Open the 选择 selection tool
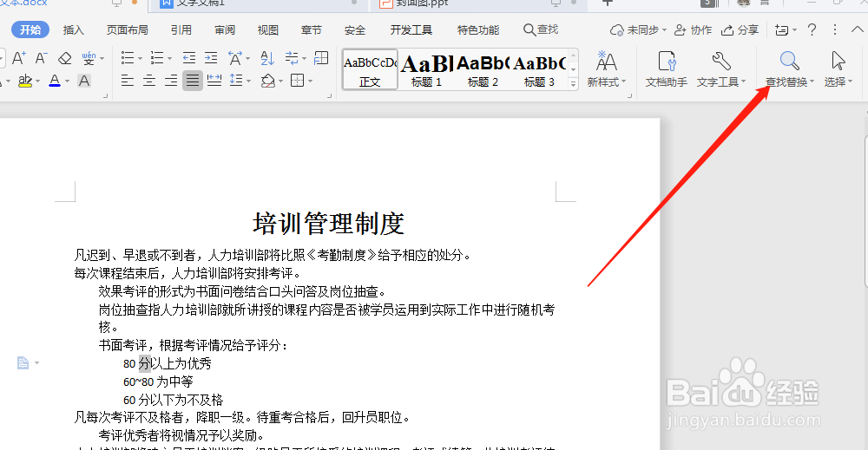The height and width of the screenshot is (450, 868). pos(838,69)
